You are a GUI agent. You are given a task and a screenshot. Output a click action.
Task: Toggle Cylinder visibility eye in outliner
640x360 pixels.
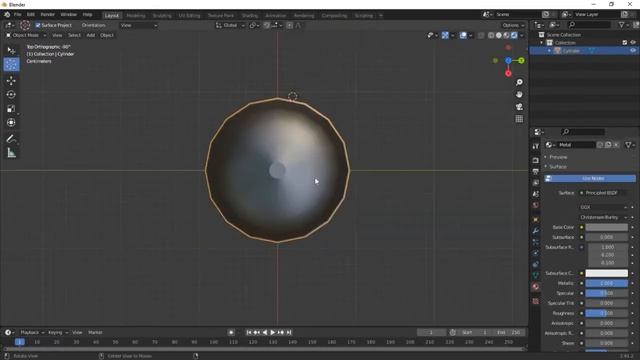pyautogui.click(x=633, y=51)
